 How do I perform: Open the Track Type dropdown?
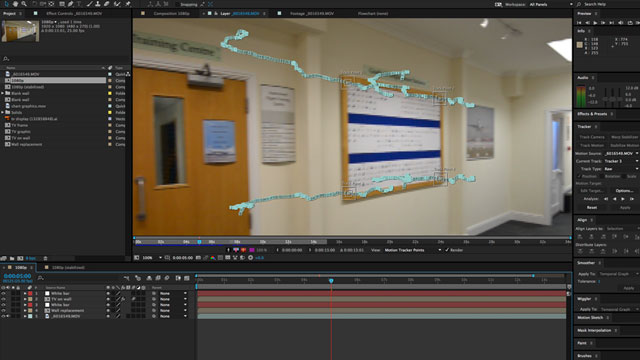621,169
